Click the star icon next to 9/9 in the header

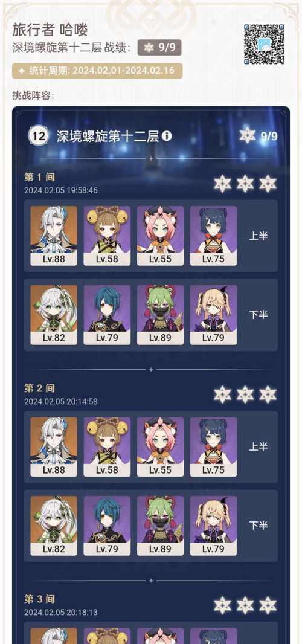(x=248, y=135)
